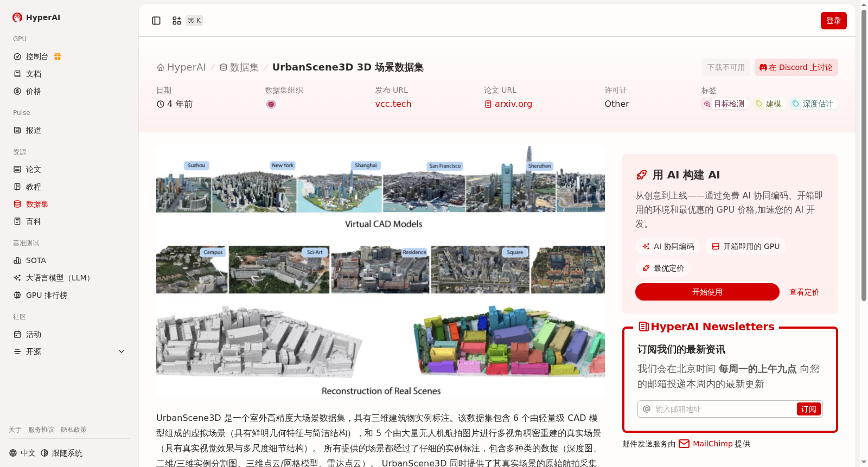Viewport: 868px width, 467px height.
Task: Click the gift icon next to 控制台
Action: pyautogui.click(x=58, y=56)
